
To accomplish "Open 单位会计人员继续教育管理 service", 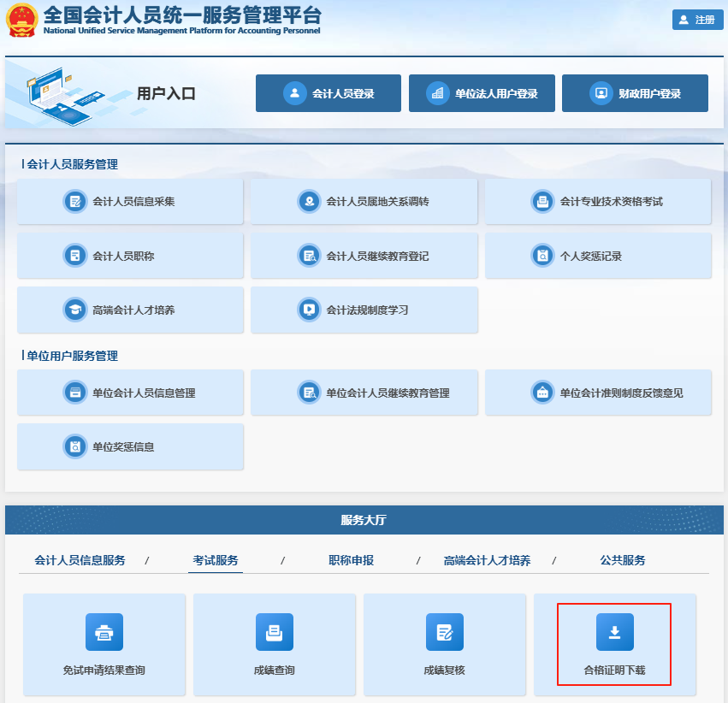I will click(x=364, y=392).
